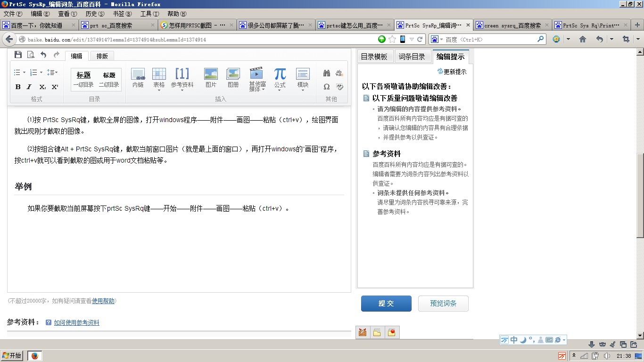
Task: Open the 工具 menu
Action: point(149,14)
